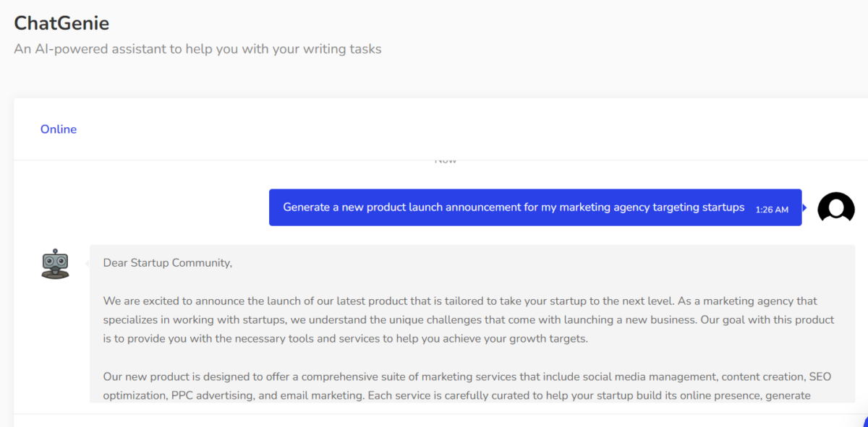Click the Now conversation divider label
Screen dimensions: 868x427
click(446, 159)
